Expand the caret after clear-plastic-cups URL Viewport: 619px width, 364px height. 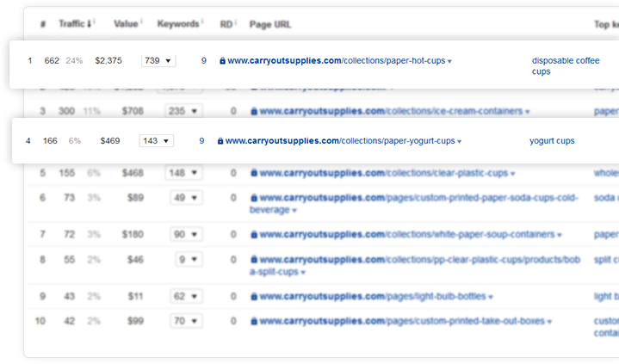click(512, 174)
